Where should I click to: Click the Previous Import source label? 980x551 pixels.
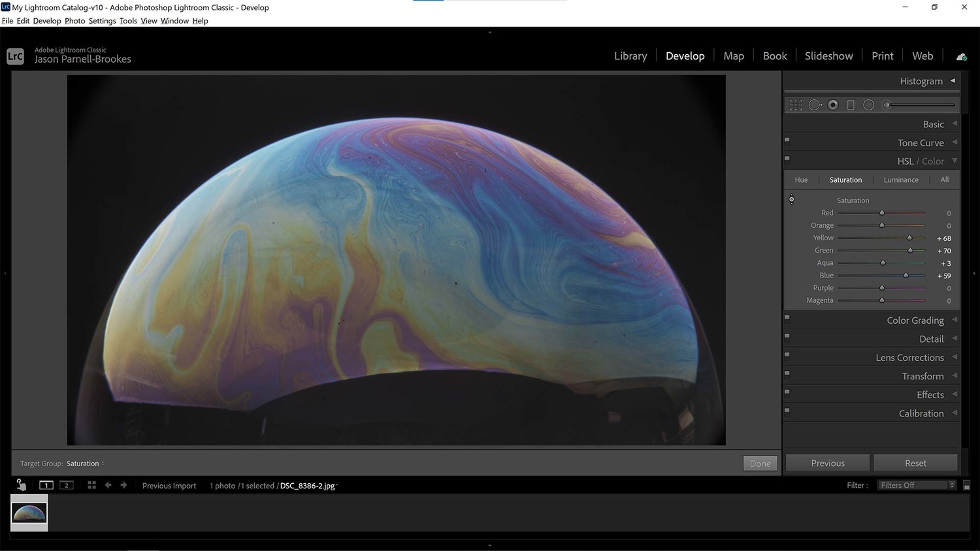(x=169, y=486)
